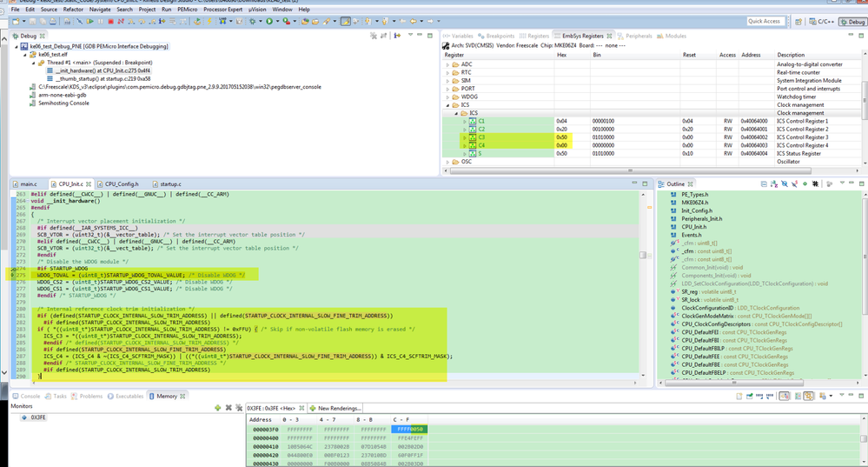Click the red Terminate debug icon
The image size is (868, 467).
(x=110, y=21)
